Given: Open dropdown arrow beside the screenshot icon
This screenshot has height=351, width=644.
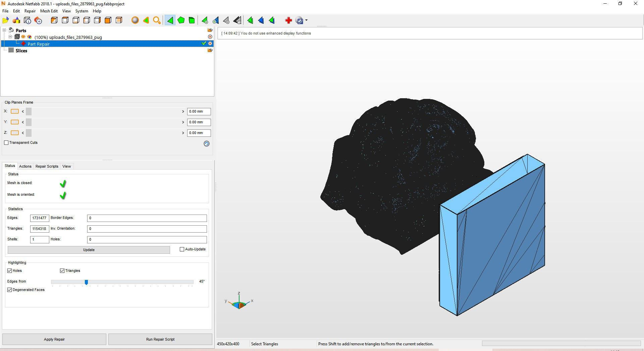Looking at the screenshot, I should pos(306,20).
